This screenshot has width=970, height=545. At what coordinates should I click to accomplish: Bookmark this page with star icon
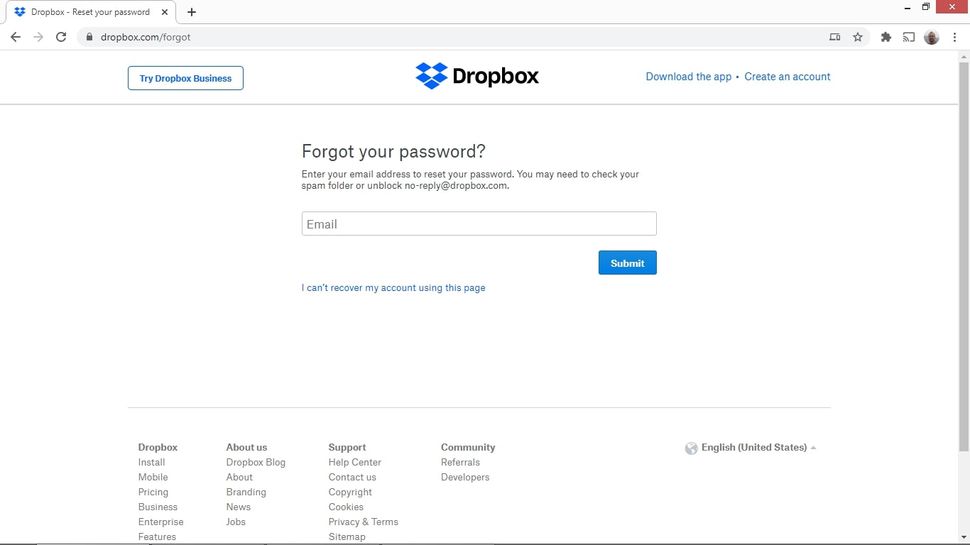(857, 37)
